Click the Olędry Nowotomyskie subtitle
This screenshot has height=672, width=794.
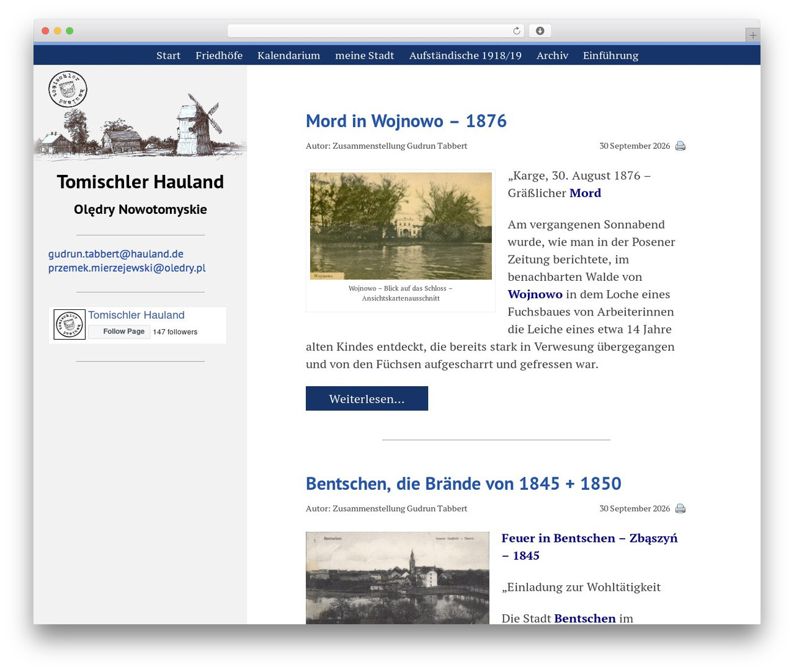click(x=140, y=210)
